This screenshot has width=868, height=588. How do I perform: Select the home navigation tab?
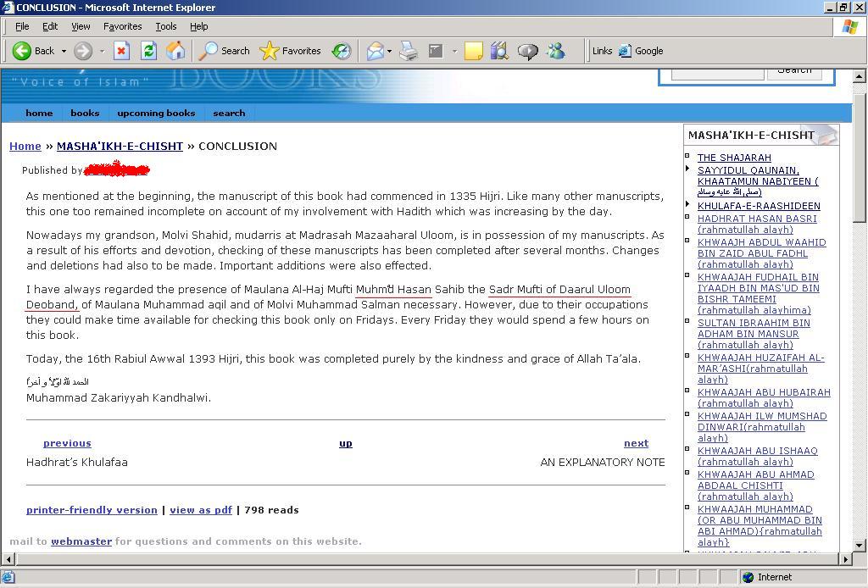click(39, 113)
